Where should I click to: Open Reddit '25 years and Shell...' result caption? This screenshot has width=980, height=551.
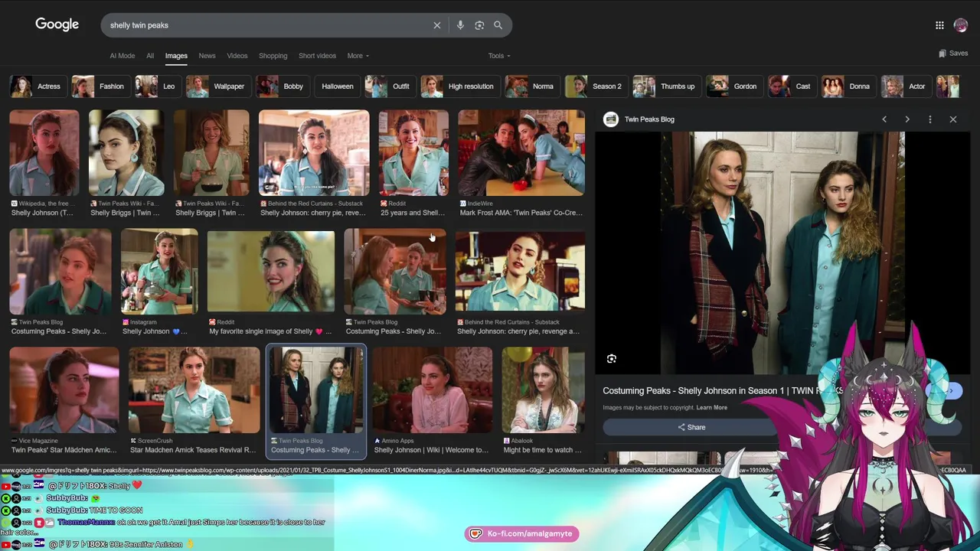(413, 213)
